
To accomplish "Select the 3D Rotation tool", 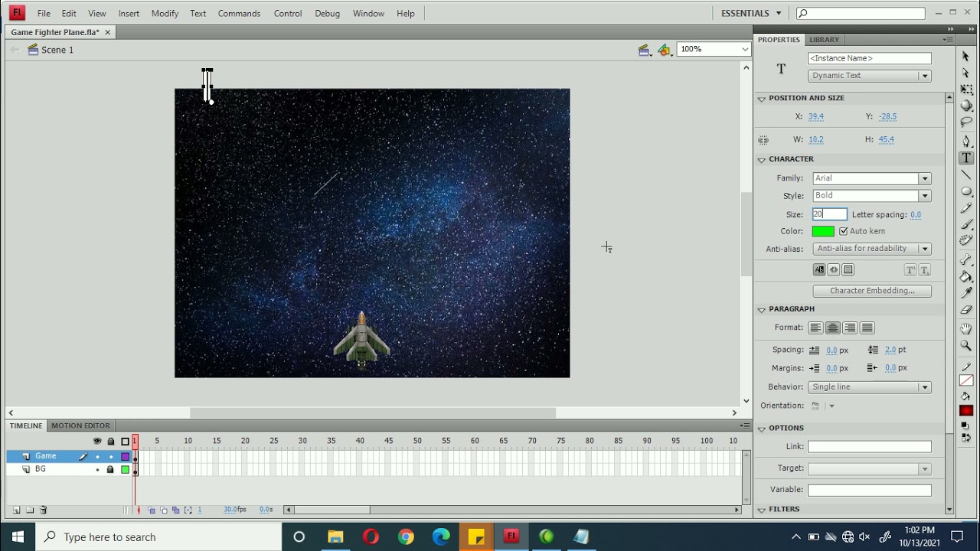I will [966, 106].
